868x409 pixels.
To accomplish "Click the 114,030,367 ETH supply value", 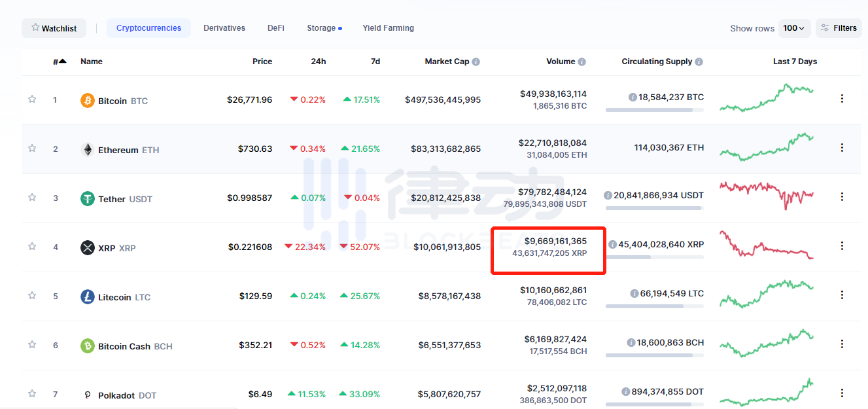I will (x=669, y=148).
